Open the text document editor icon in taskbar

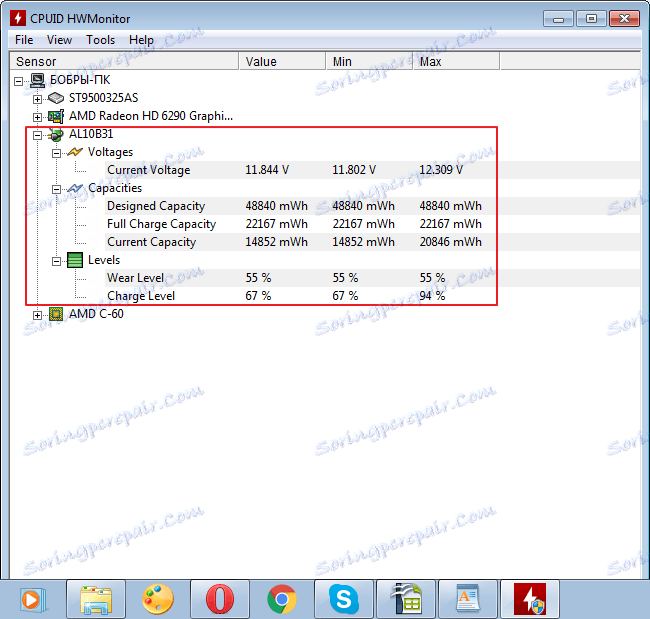468,599
